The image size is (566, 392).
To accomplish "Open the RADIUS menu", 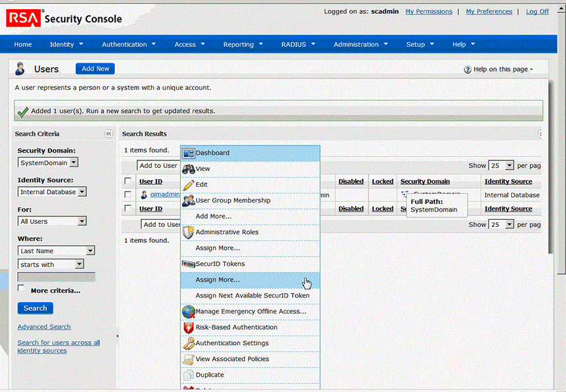I will click(x=298, y=44).
